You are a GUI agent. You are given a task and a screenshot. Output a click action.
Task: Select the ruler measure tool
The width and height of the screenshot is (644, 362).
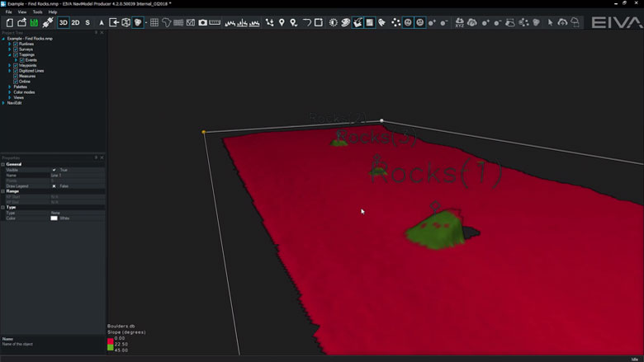(215, 22)
